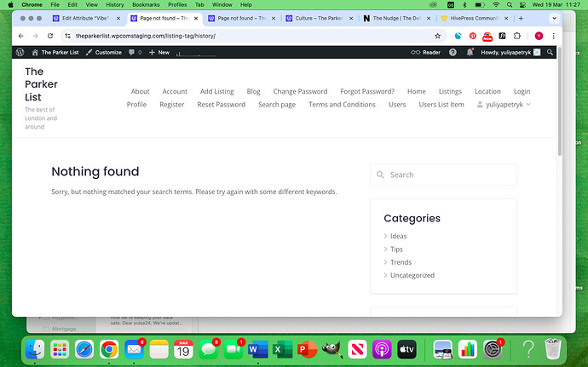The height and width of the screenshot is (367, 588).
Task: Open the Blog navigation link
Action: pos(253,91)
